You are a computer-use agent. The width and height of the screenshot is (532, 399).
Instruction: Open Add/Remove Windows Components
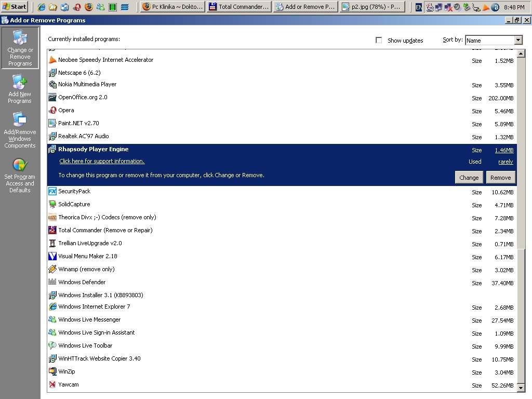[20, 130]
